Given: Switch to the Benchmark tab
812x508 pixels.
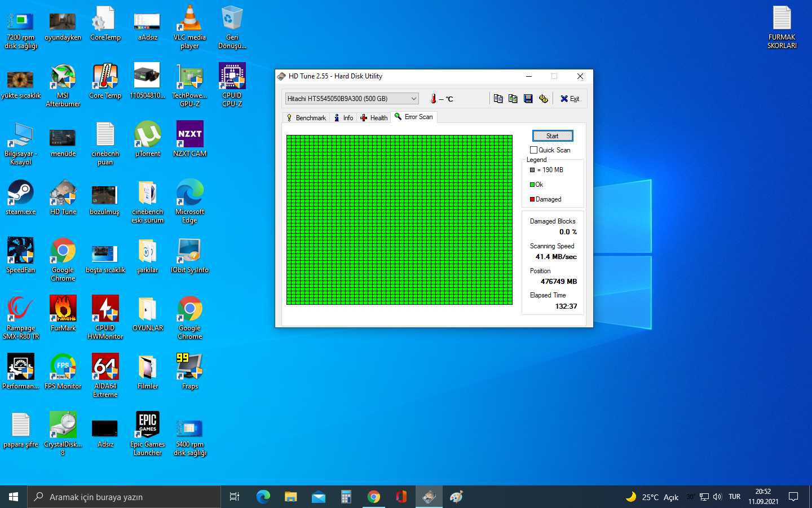Looking at the screenshot, I should coord(306,118).
